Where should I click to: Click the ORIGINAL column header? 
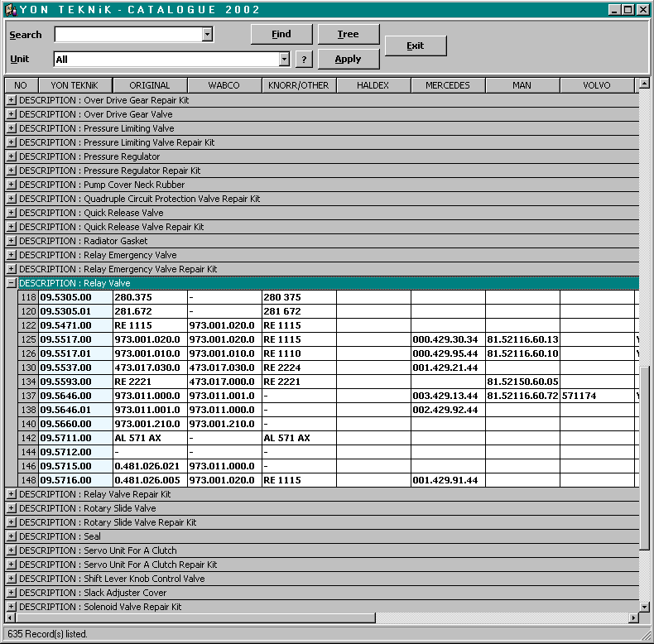[150, 85]
